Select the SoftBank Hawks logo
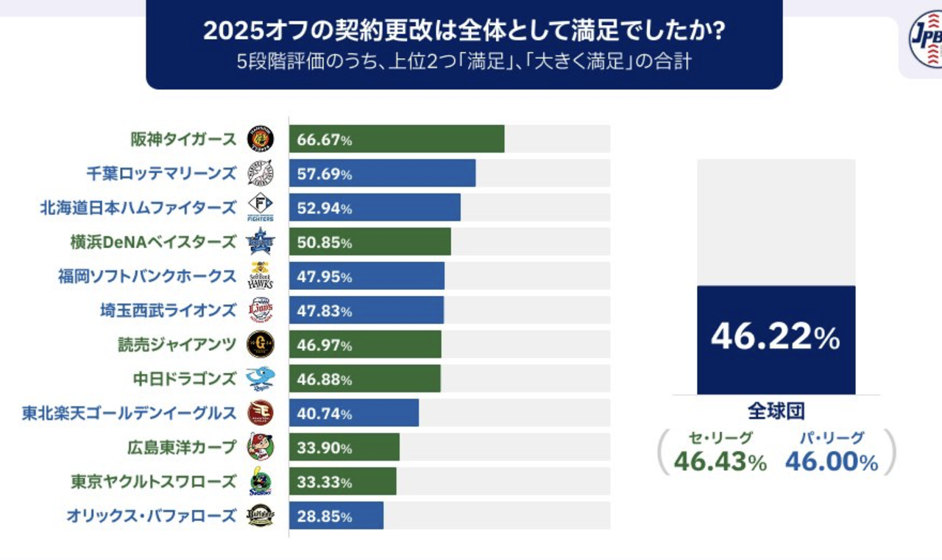 click(x=260, y=276)
